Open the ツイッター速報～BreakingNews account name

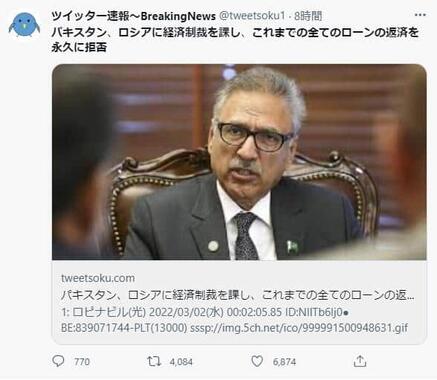pos(133,16)
